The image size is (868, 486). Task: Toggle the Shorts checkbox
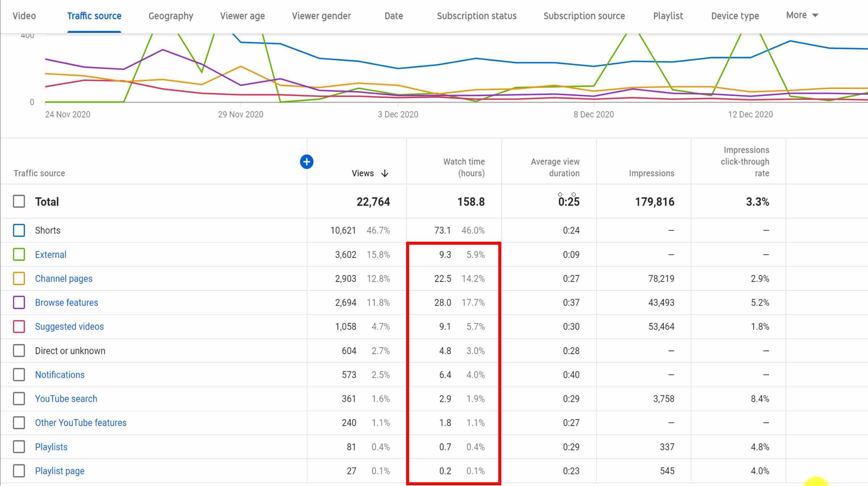[x=19, y=230]
